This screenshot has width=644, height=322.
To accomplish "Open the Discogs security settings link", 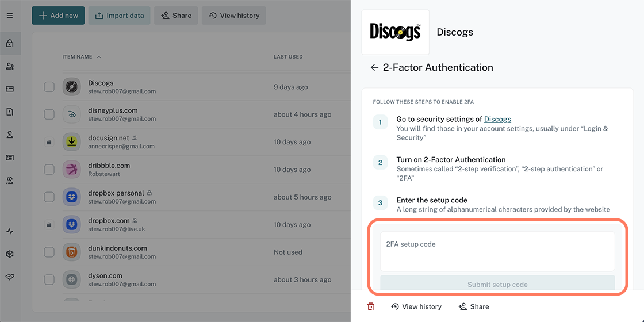I will pyautogui.click(x=497, y=119).
